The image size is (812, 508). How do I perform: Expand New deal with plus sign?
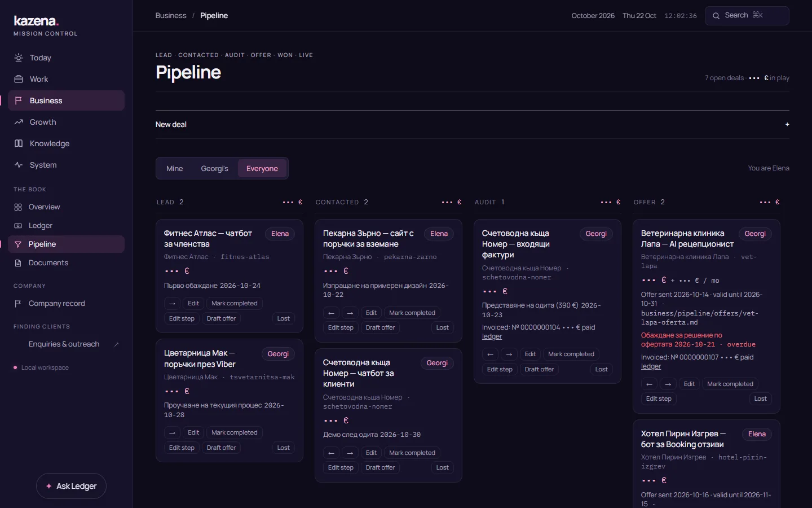pyautogui.click(x=787, y=125)
